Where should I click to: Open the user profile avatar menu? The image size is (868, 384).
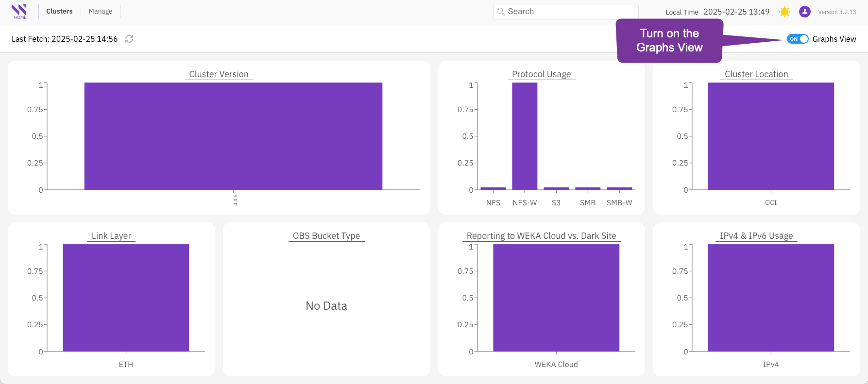(x=805, y=12)
